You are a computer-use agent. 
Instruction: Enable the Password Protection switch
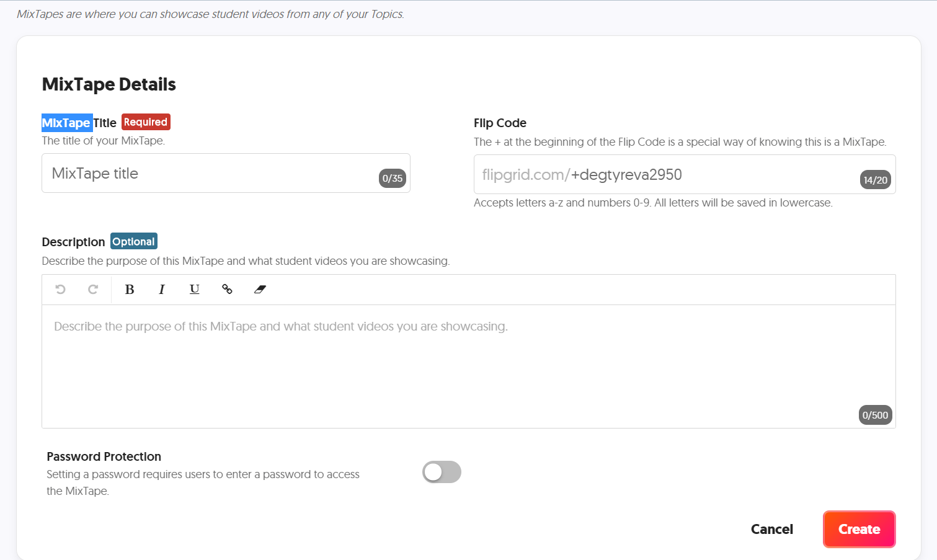coord(442,472)
